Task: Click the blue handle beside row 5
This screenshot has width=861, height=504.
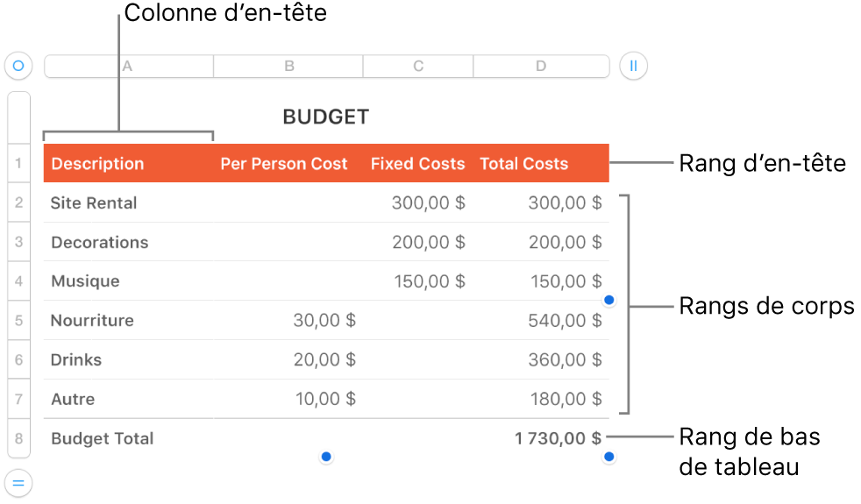Action: pos(609,301)
